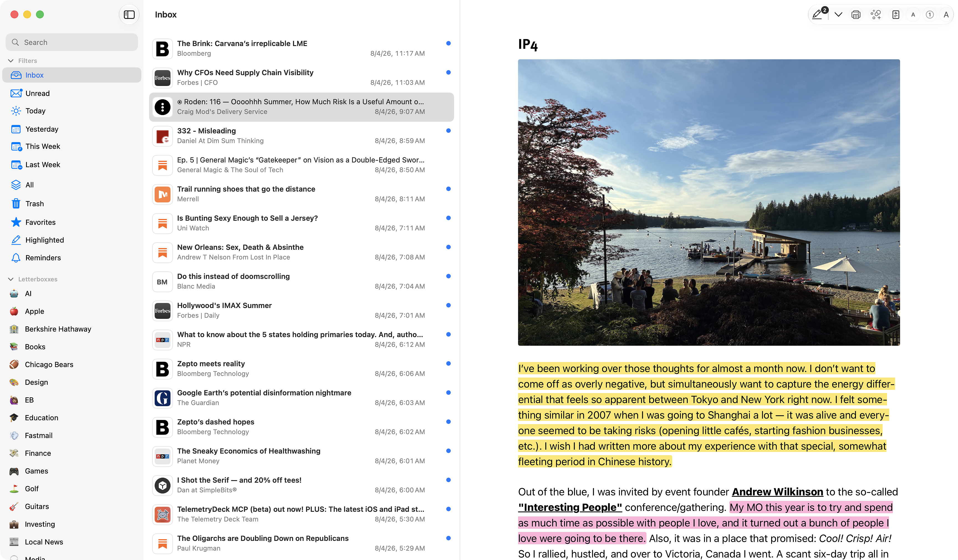Viewport: 958px width, 560px height.
Task: Open "332 - Misleading" from Dim Sum Thinking
Action: (302, 136)
